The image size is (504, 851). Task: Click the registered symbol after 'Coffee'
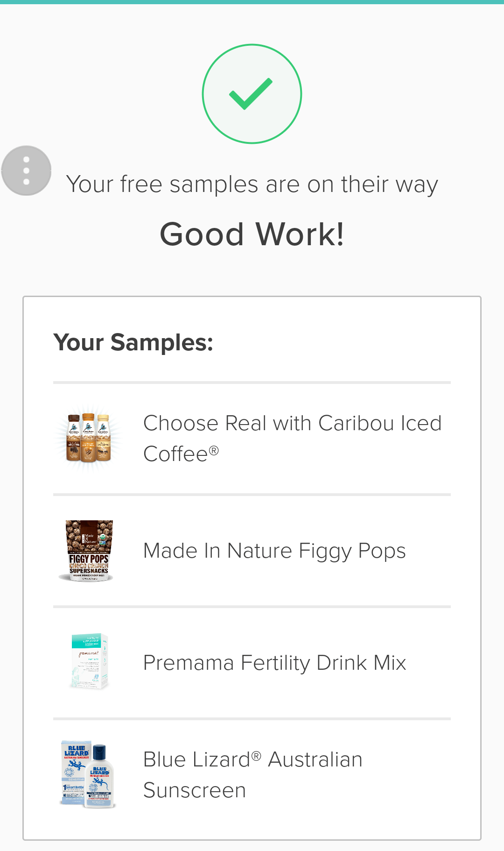(214, 450)
